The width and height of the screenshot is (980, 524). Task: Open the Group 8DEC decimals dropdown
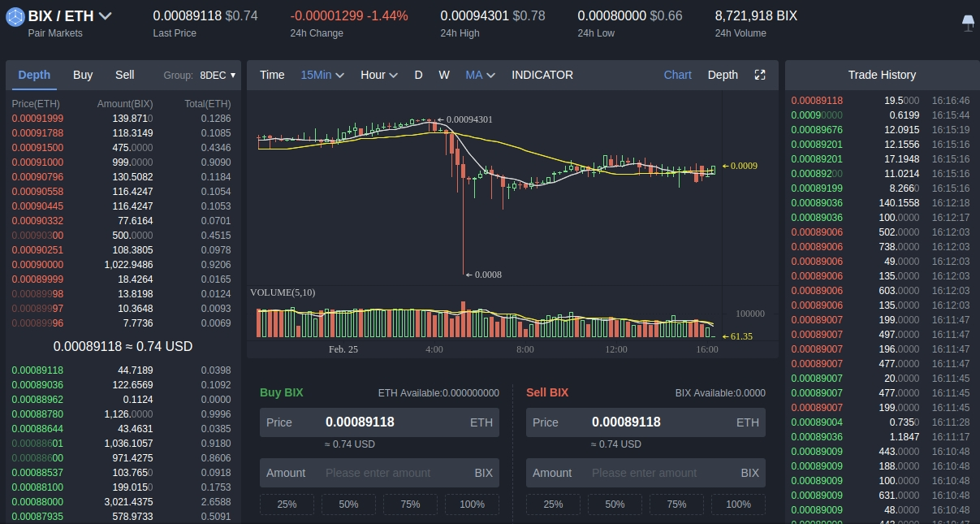tap(218, 76)
